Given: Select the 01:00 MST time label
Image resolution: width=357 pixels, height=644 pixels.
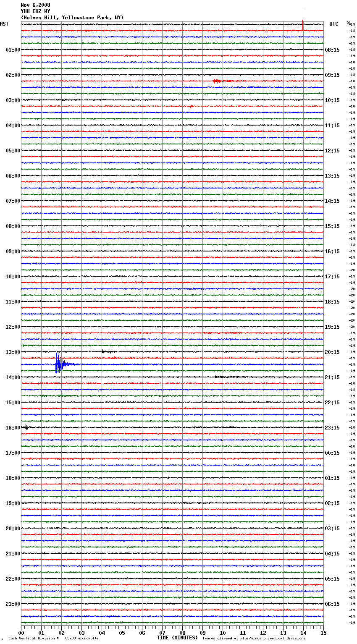Looking at the screenshot, I should 13,50.
